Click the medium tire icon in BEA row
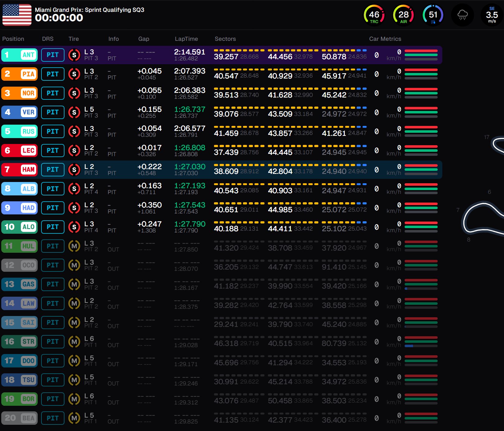Image resolution: width=504 pixels, height=431 pixels. [74, 418]
